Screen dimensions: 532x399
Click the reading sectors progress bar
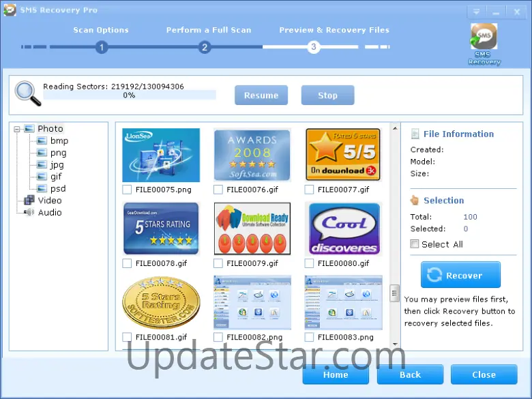click(130, 95)
